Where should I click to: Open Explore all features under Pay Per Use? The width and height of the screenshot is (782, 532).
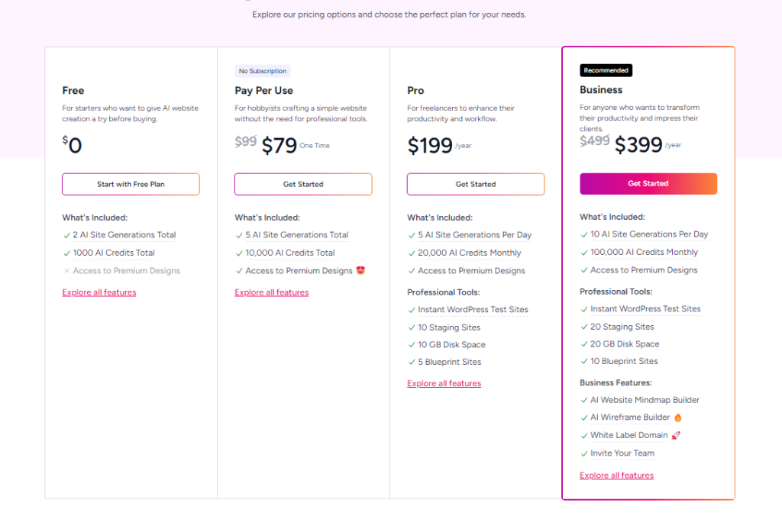pos(272,292)
